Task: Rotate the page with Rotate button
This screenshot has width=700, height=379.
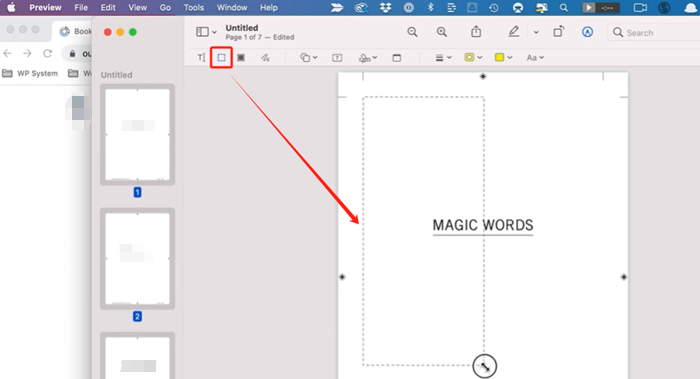Action: (558, 31)
